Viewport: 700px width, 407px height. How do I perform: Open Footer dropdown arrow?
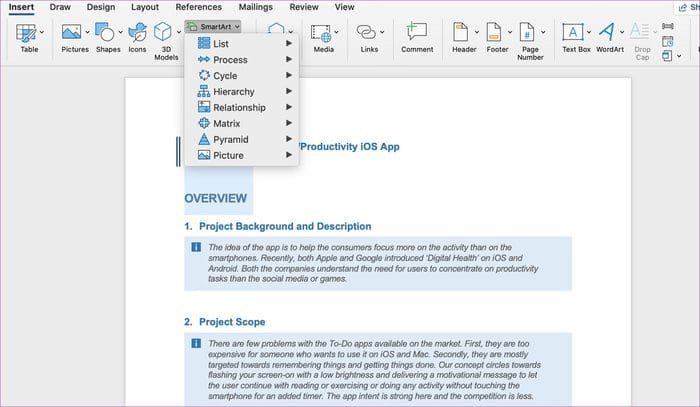pos(510,32)
